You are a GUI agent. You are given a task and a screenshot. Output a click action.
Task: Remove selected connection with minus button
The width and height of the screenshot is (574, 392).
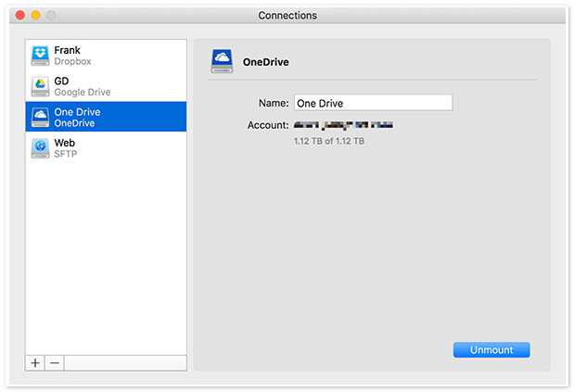click(55, 363)
